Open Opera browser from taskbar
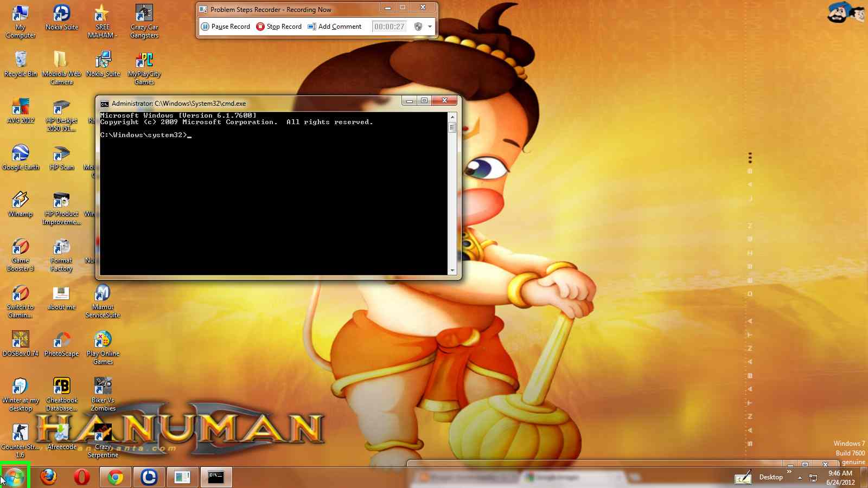868x488 pixels. [82, 477]
